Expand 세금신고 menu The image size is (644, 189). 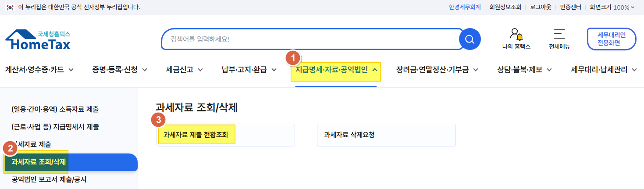click(185, 69)
